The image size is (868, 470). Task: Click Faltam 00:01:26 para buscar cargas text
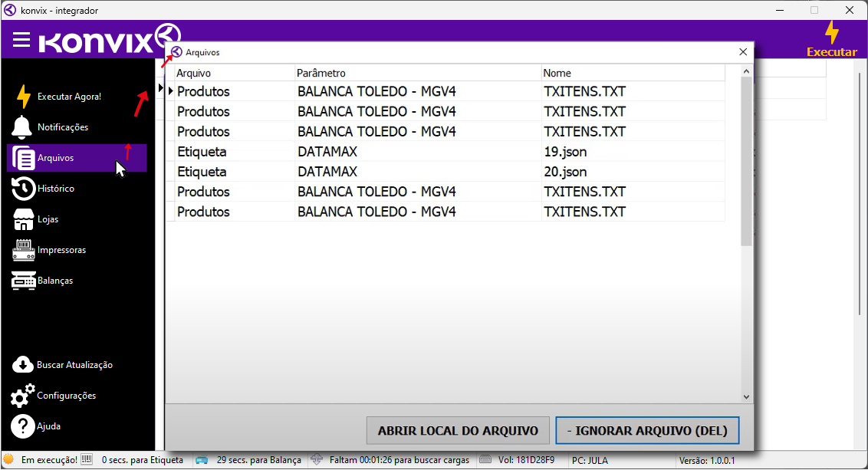(x=399, y=460)
